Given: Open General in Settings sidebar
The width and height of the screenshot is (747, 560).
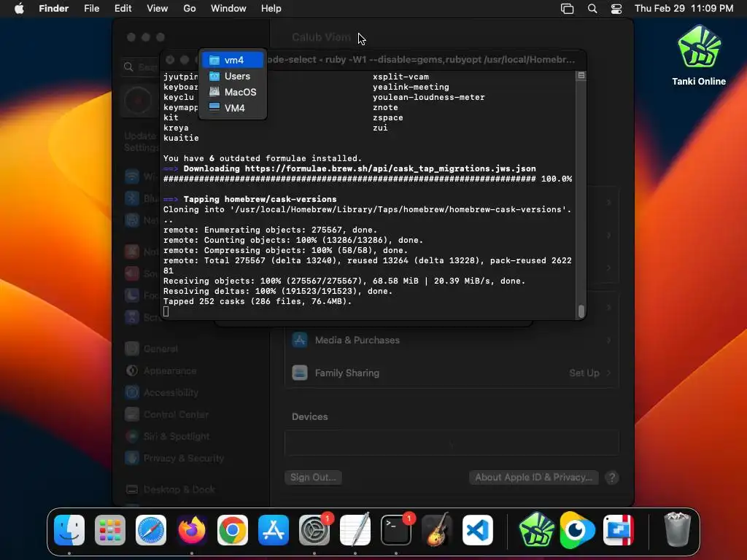Looking at the screenshot, I should (x=160, y=349).
